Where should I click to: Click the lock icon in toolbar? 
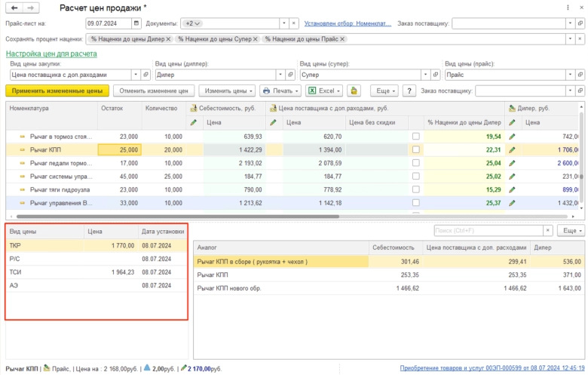pos(354,91)
